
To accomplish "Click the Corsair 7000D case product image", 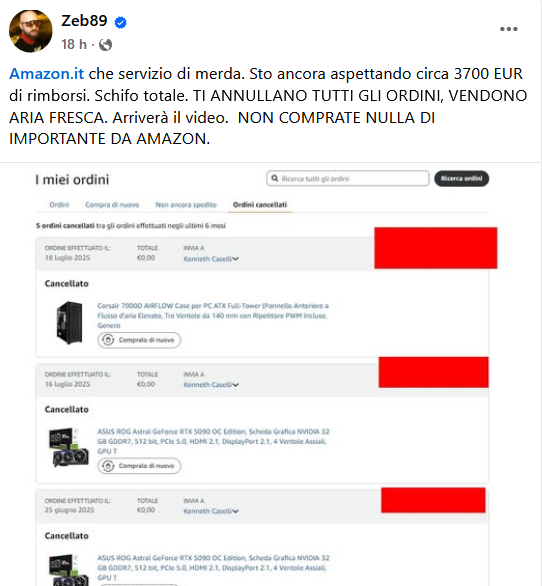I will pyautogui.click(x=69, y=323).
